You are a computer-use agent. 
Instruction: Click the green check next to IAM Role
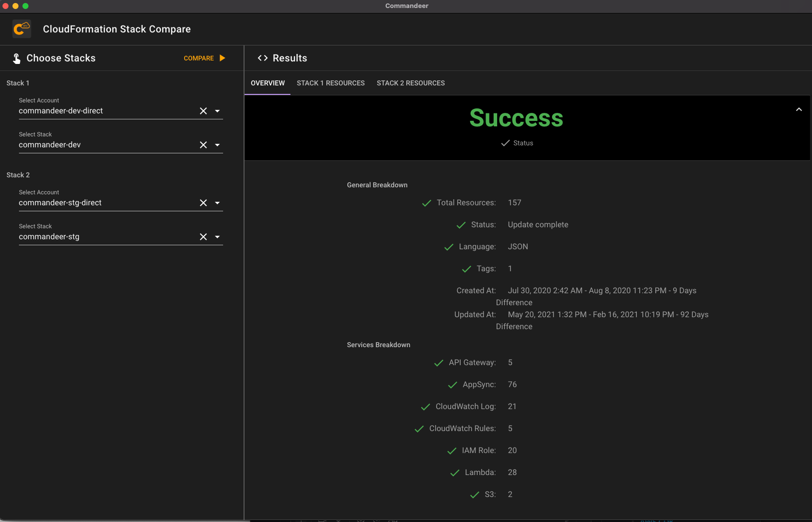point(452,451)
